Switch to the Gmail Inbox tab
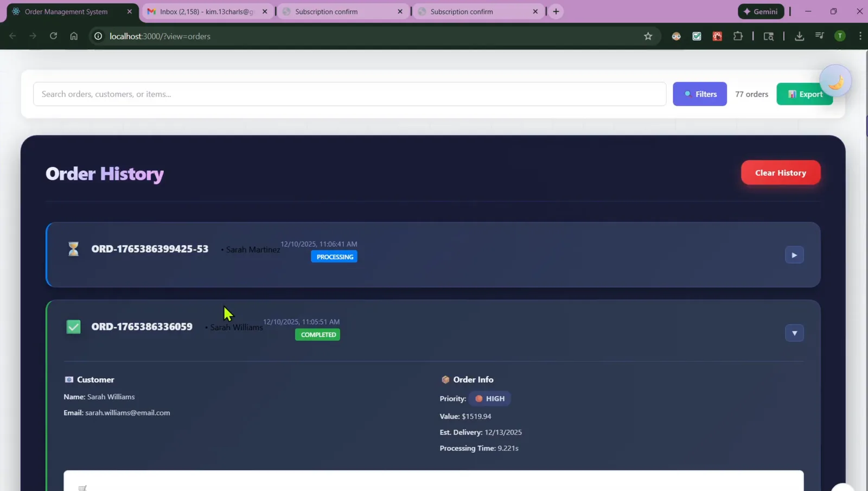Image resolution: width=868 pixels, height=491 pixels. click(x=206, y=11)
